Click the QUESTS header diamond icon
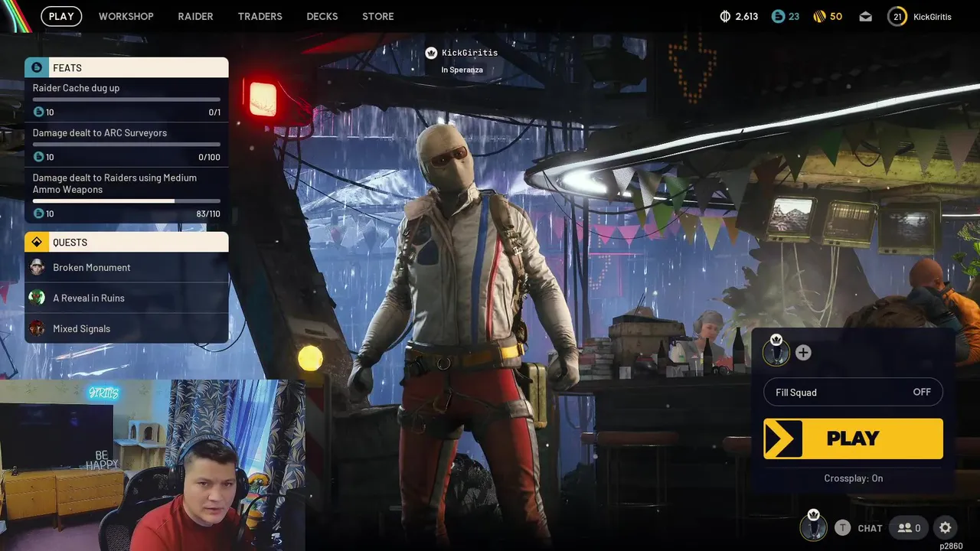This screenshot has height=551, width=980. coord(36,242)
